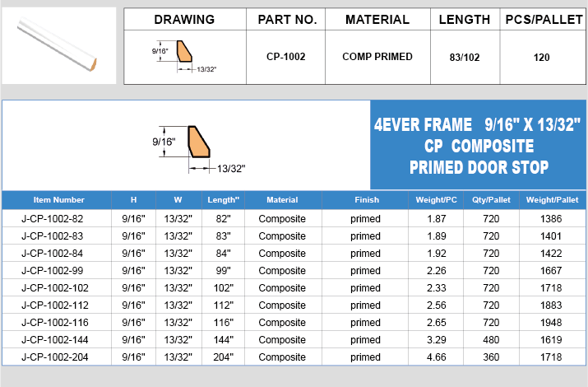The width and height of the screenshot is (588, 387).
Task: Click the 1.87 weight per piece value
Action: [437, 219]
